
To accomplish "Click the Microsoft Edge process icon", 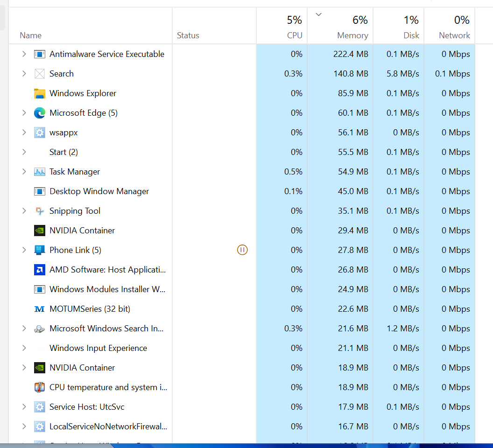I will pos(40,113).
